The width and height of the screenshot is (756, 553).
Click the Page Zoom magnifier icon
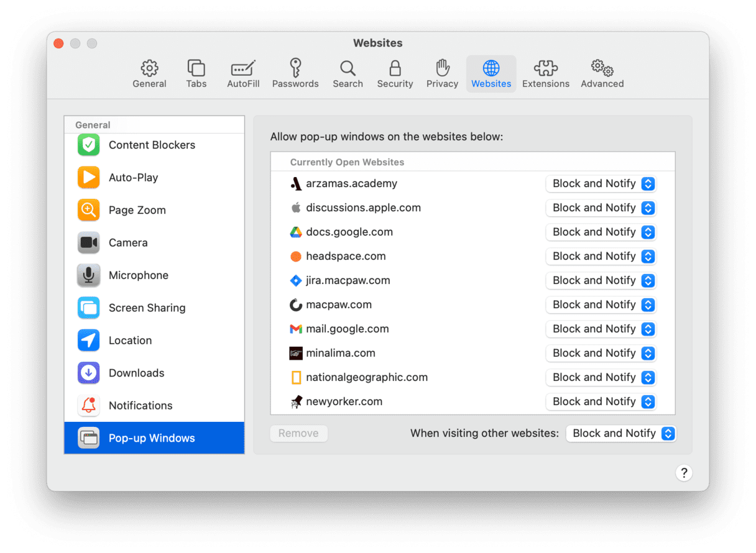(x=88, y=210)
